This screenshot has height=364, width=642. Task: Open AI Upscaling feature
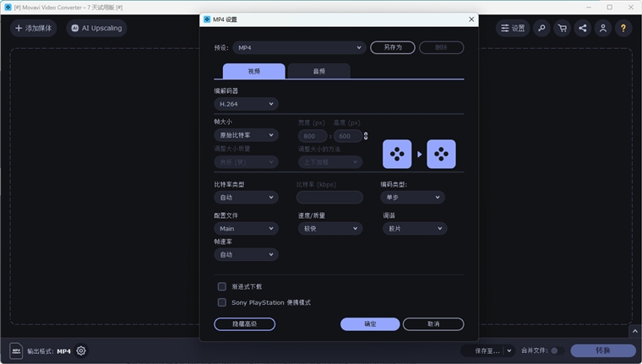[96, 28]
